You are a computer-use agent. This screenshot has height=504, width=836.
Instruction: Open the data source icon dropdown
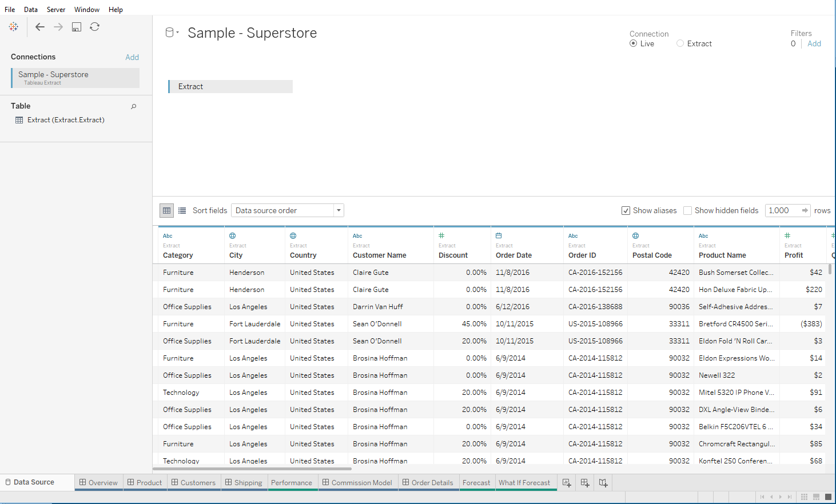[x=172, y=33]
